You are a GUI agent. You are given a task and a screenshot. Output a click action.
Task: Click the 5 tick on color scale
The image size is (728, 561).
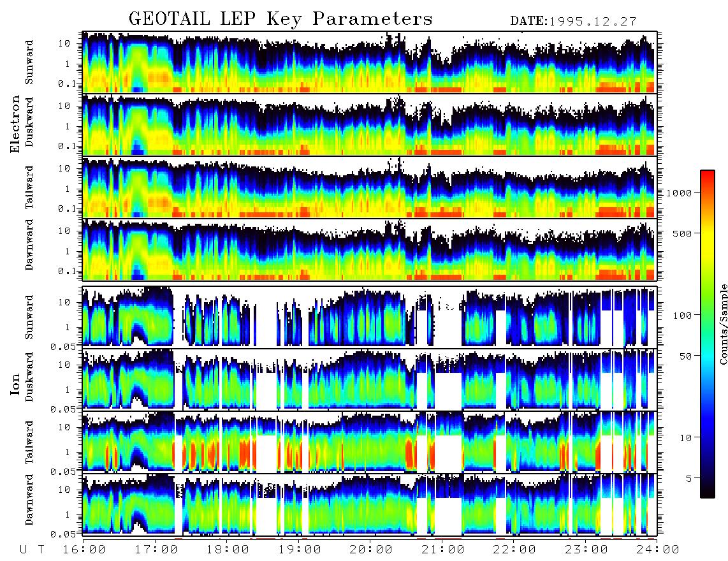[688, 479]
